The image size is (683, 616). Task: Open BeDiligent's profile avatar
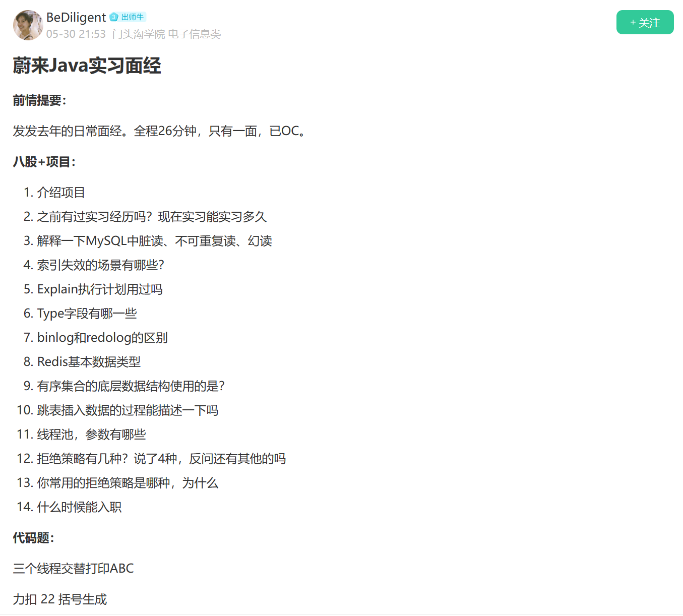[x=28, y=25]
